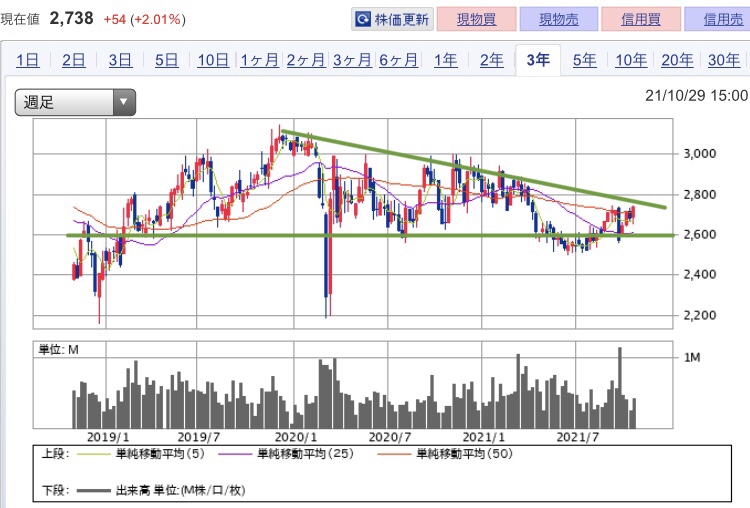Click the tallest volume bar near 2021/9
750x508 pixels.
point(620,387)
